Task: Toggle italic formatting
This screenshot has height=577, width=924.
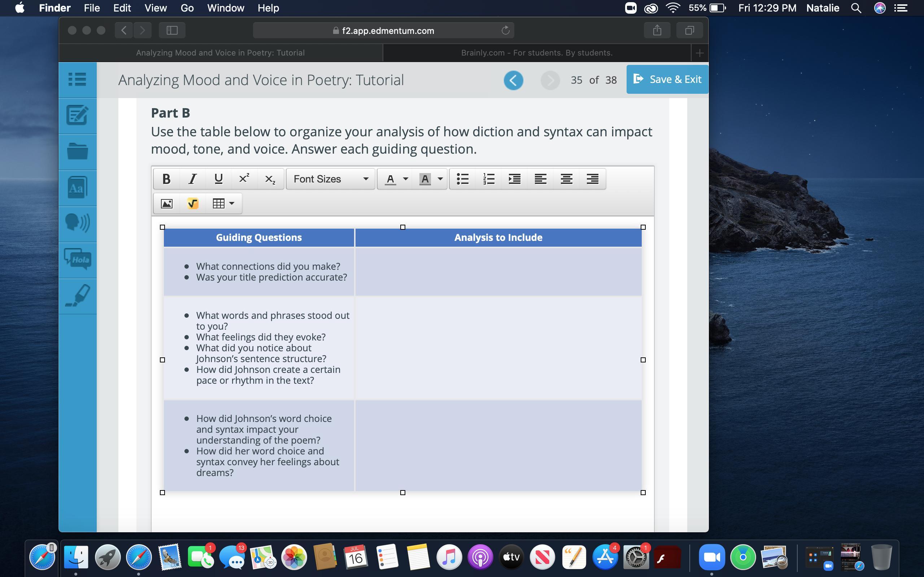Action: (x=192, y=179)
